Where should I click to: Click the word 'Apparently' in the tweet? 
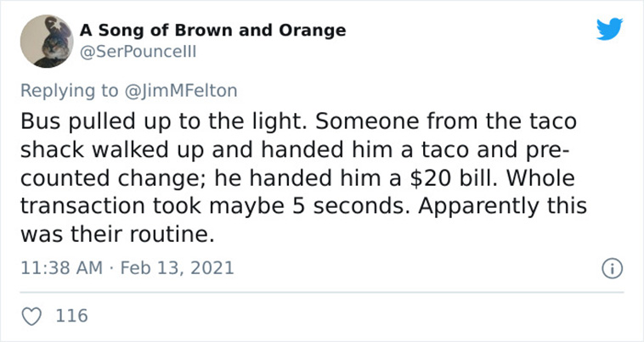[x=478, y=206]
